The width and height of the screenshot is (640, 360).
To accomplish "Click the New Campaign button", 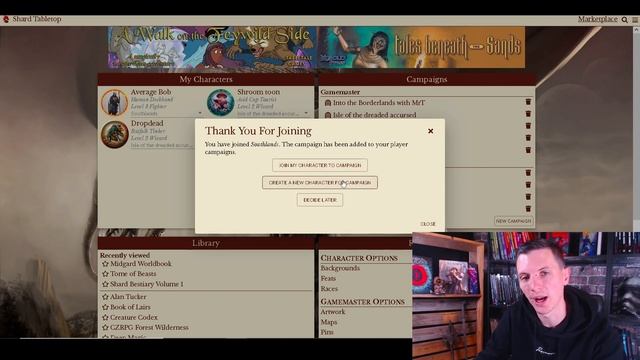I will point(513,221).
